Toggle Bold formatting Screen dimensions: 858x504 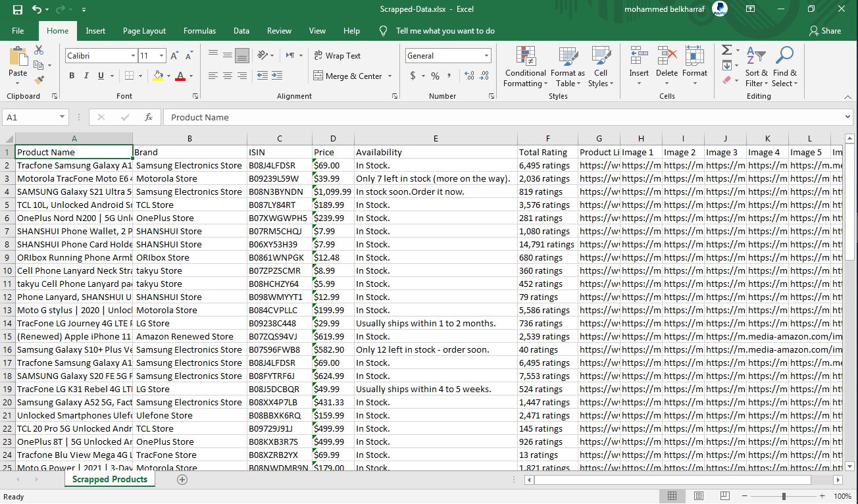(x=72, y=76)
